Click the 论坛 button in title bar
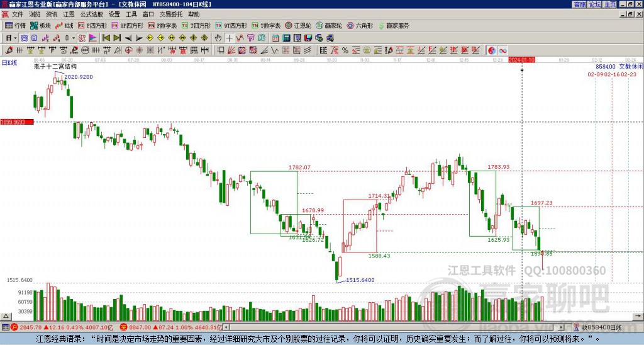The image size is (644, 345). coord(595,4)
